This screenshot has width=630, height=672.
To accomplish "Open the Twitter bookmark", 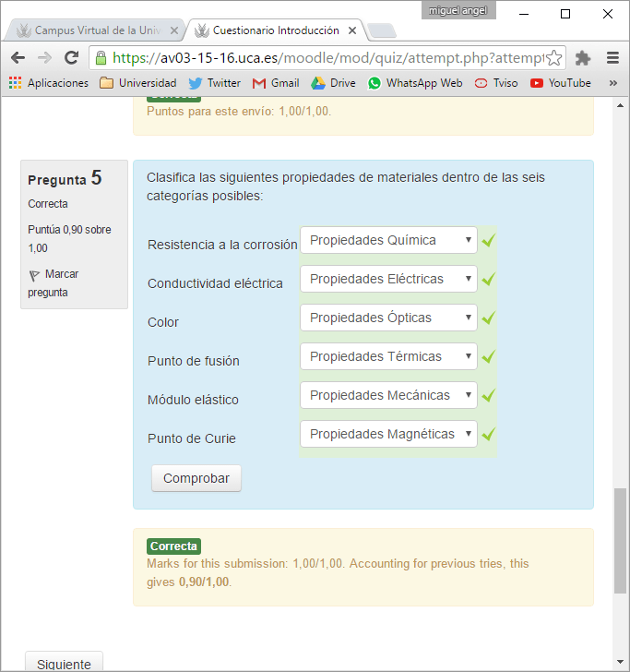I will 215,83.
